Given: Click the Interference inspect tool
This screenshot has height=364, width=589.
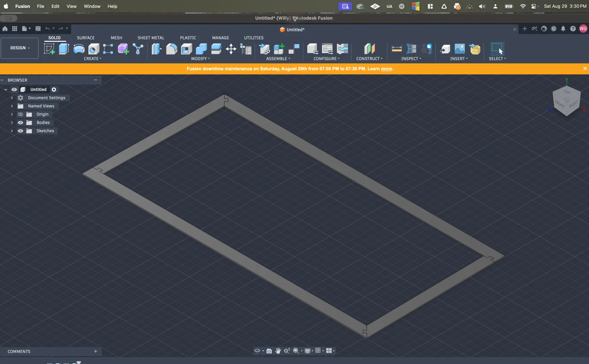Looking at the screenshot, I should click(412, 49).
